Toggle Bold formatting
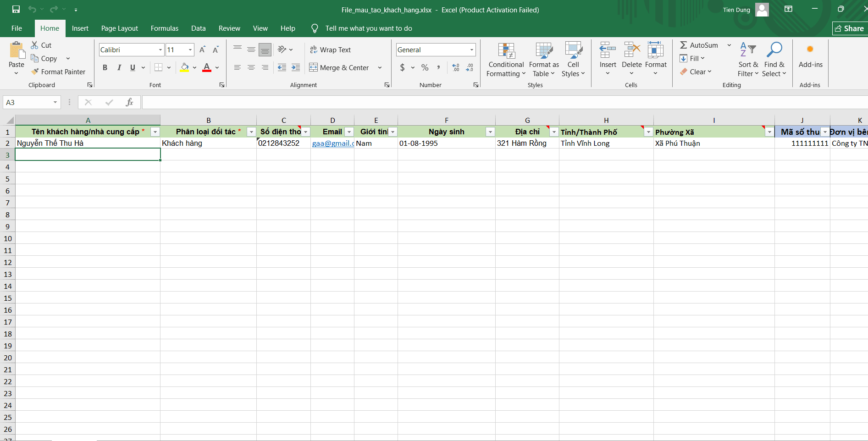 (x=105, y=67)
